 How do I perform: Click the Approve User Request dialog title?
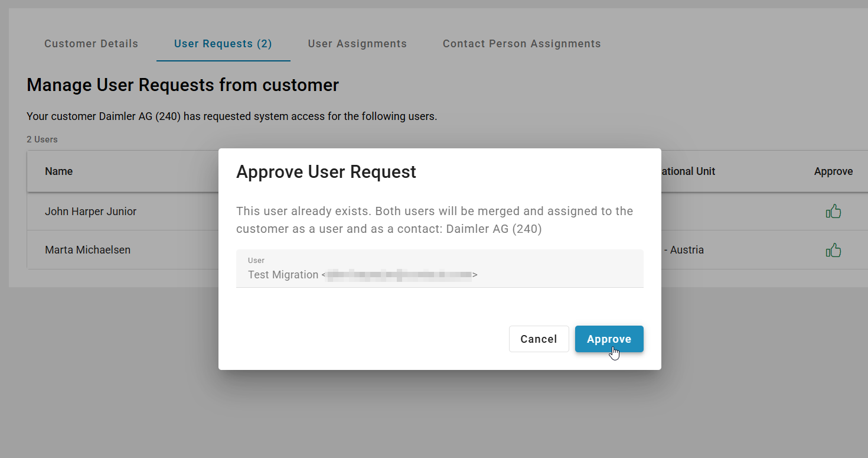click(x=326, y=172)
